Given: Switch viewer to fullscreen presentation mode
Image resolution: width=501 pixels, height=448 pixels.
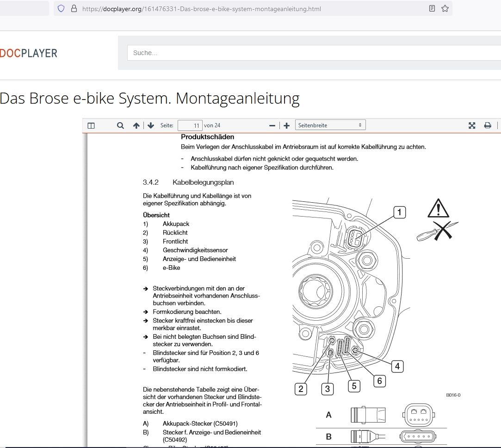Looking at the screenshot, I should pos(472,125).
